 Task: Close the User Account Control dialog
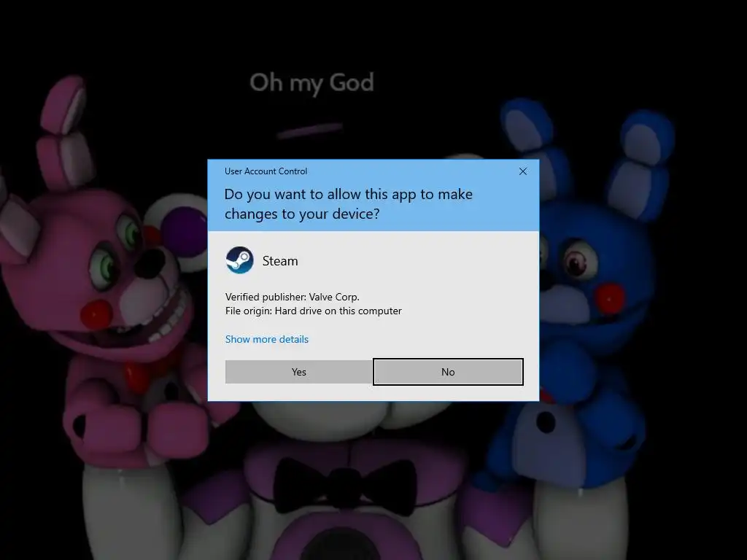522,171
